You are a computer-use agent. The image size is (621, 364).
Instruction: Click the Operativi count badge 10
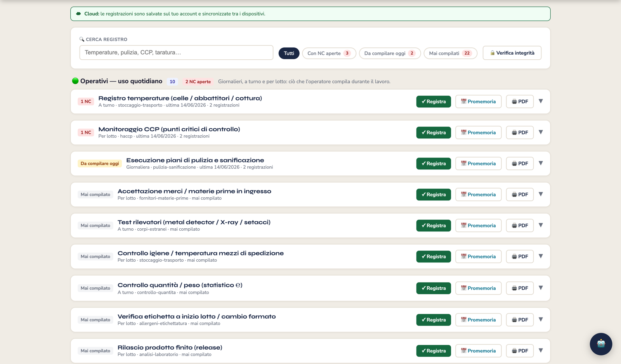[x=172, y=81]
